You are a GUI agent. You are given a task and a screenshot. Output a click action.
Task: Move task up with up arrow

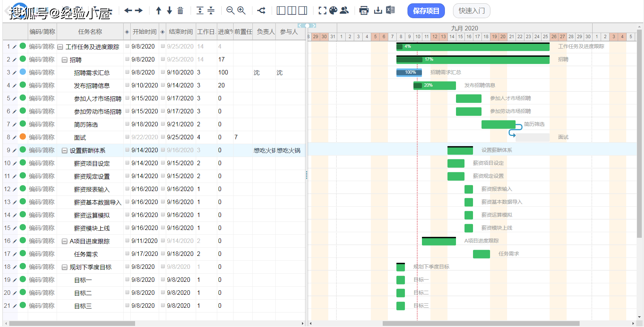pyautogui.click(x=158, y=11)
